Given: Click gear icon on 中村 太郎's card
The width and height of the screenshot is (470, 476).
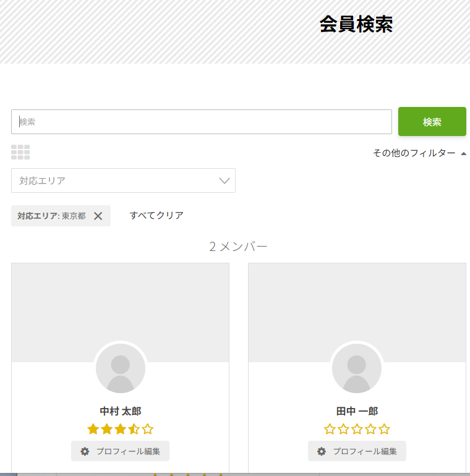Looking at the screenshot, I should [85, 451].
